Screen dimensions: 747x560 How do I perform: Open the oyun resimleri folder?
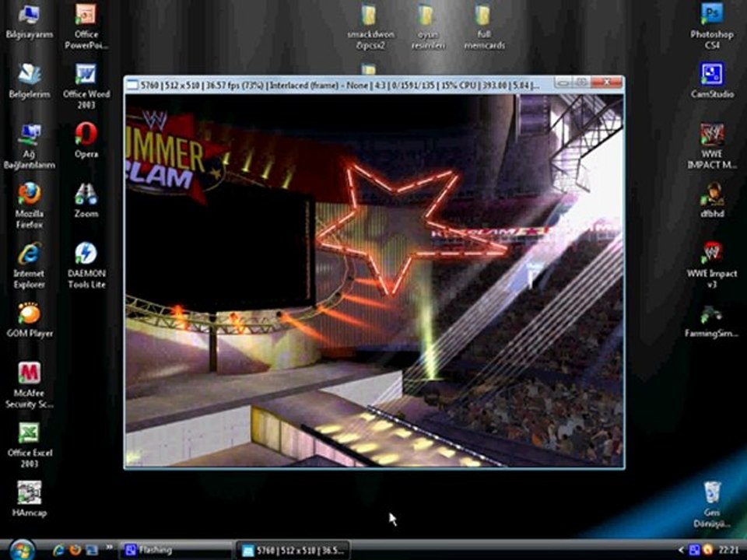(427, 26)
